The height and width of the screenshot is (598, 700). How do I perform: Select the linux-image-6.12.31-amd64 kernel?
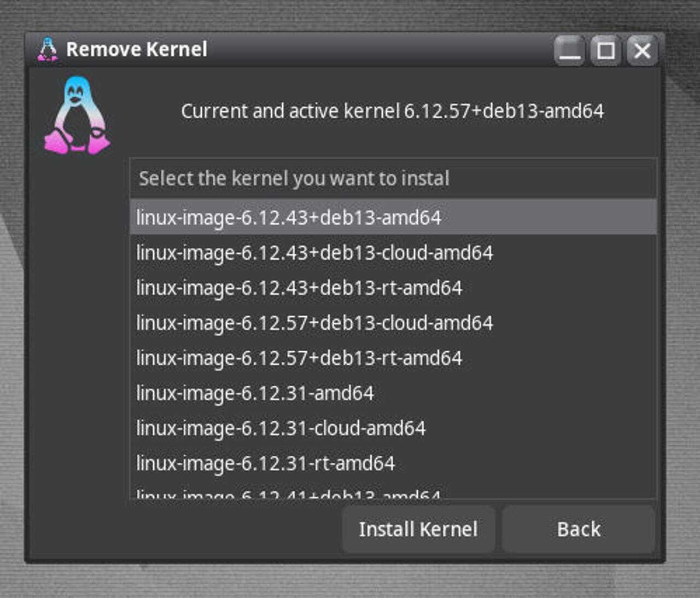(x=393, y=392)
